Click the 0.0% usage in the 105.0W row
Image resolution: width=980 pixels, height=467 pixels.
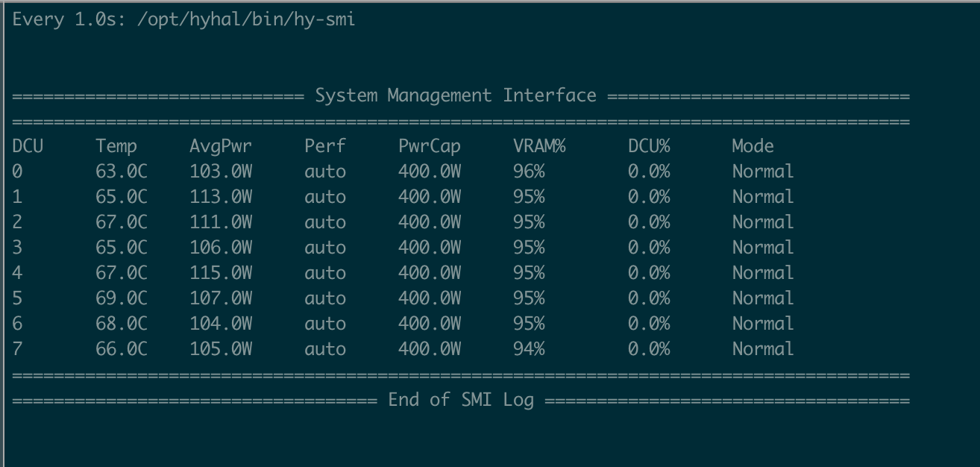(649, 349)
